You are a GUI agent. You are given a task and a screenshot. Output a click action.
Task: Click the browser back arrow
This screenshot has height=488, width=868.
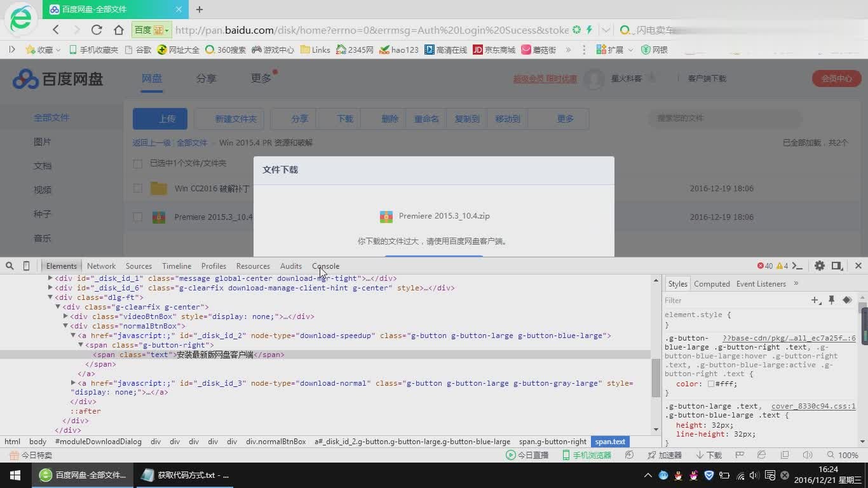click(x=56, y=30)
